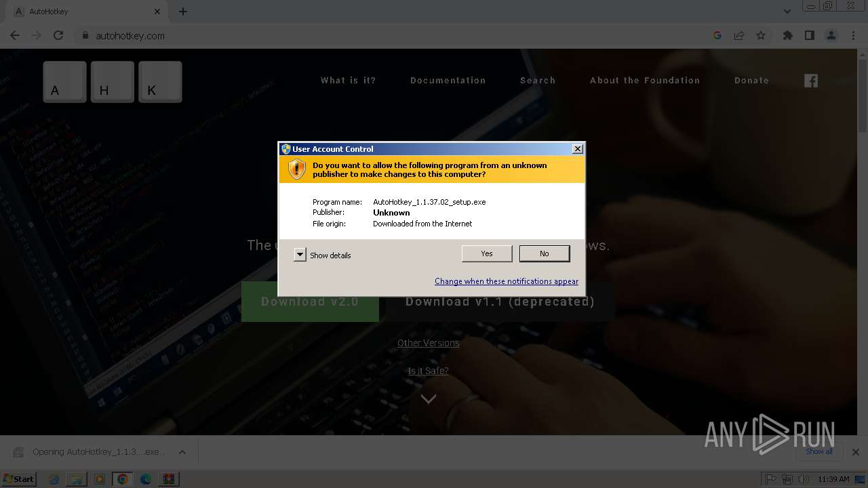Open File Explorer from the taskbar
Image resolution: width=868 pixels, height=488 pixels.
77,479
